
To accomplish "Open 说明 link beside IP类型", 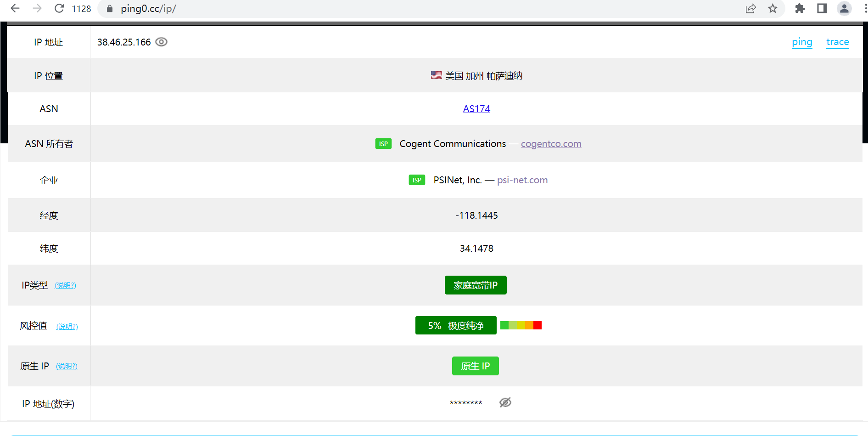I will (x=66, y=285).
